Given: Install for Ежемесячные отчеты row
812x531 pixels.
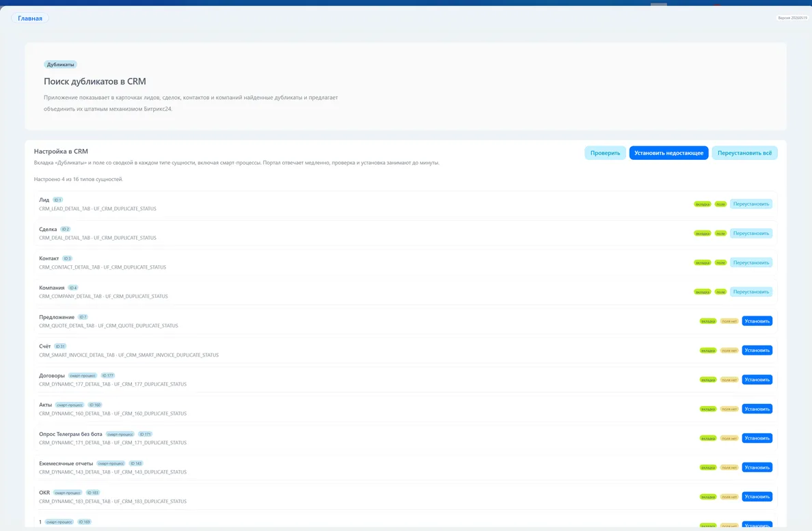Looking at the screenshot, I should coord(757,467).
